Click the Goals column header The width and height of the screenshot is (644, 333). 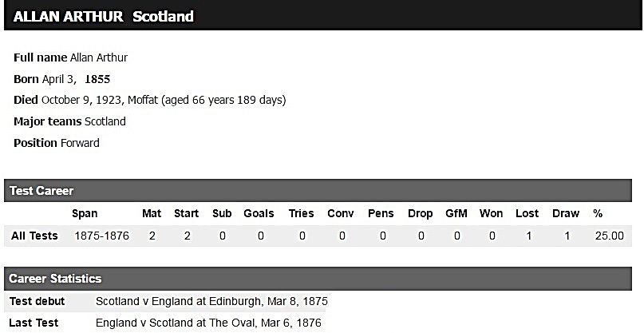click(259, 213)
